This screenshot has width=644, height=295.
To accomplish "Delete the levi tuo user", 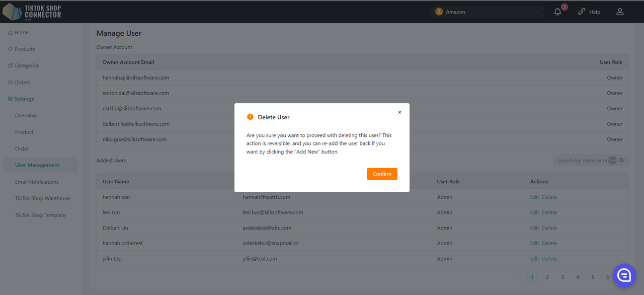I will [x=549, y=212].
